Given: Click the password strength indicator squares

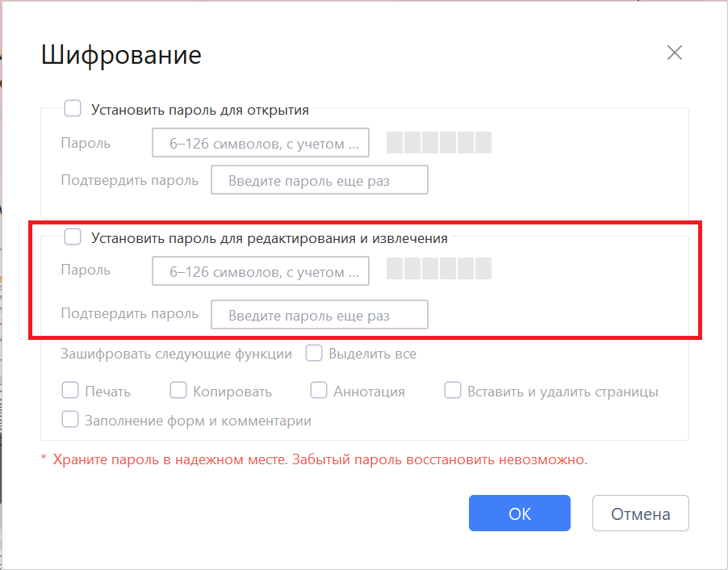Looking at the screenshot, I should (x=439, y=142).
